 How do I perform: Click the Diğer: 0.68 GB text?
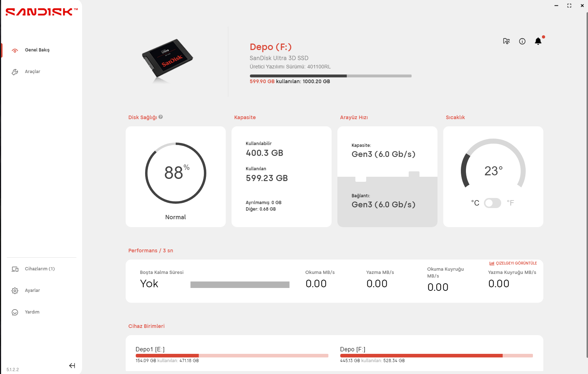coord(261,209)
